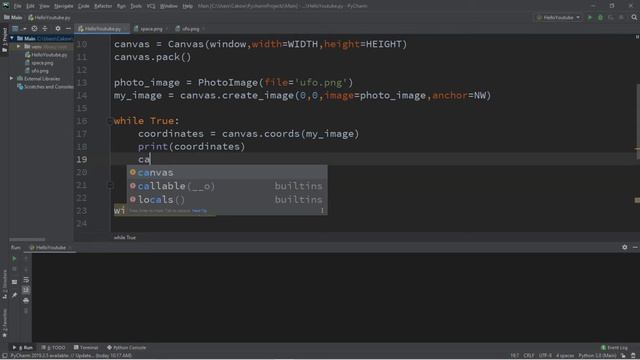
Task: Hide the Project panel with minus icon
Action: 68,29
